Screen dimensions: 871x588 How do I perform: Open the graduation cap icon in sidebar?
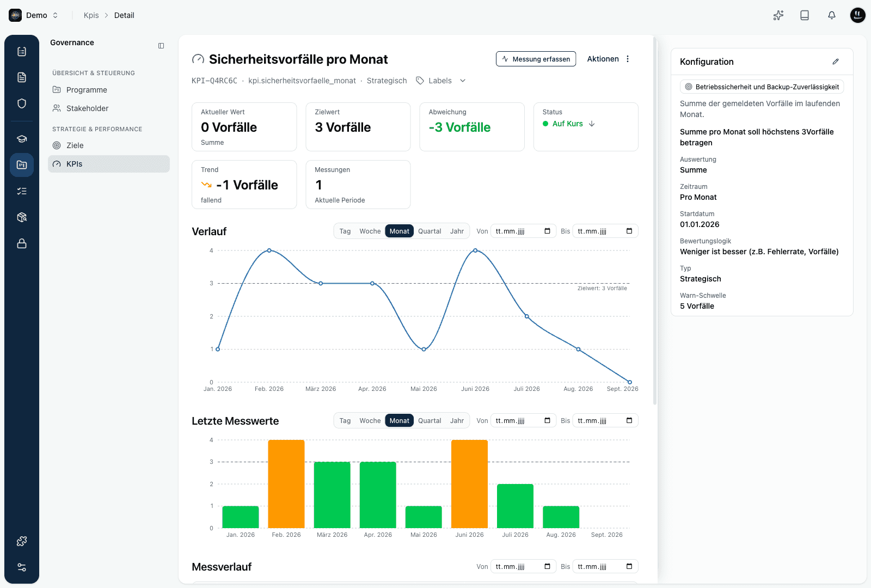tap(22, 139)
